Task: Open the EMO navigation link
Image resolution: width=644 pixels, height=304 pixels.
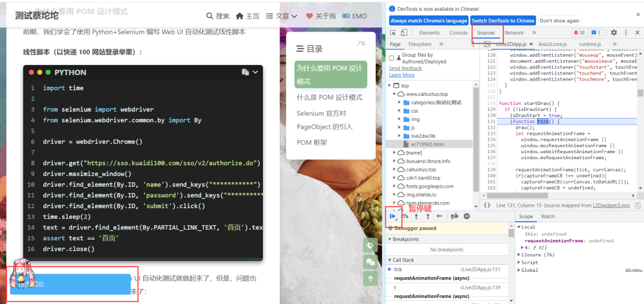Action: pyautogui.click(x=354, y=16)
